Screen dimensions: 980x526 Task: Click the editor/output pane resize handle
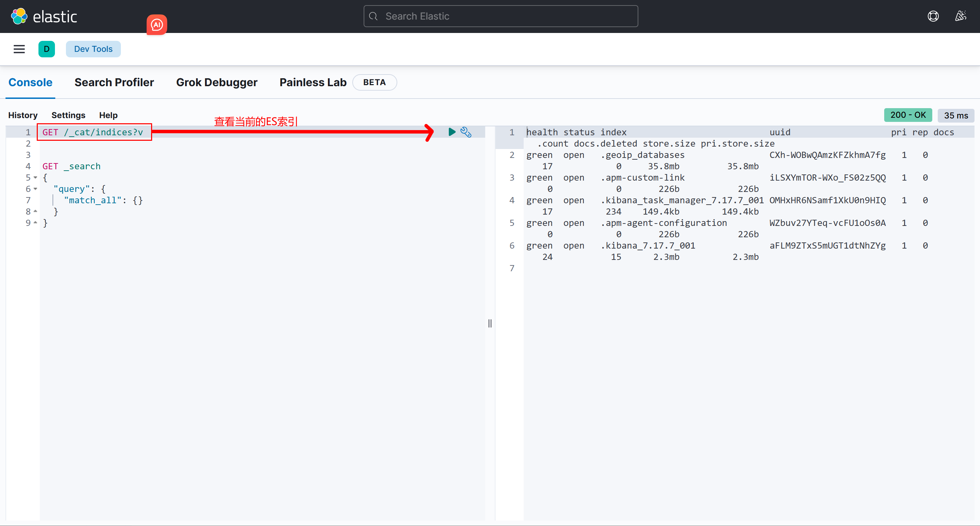[x=490, y=323]
